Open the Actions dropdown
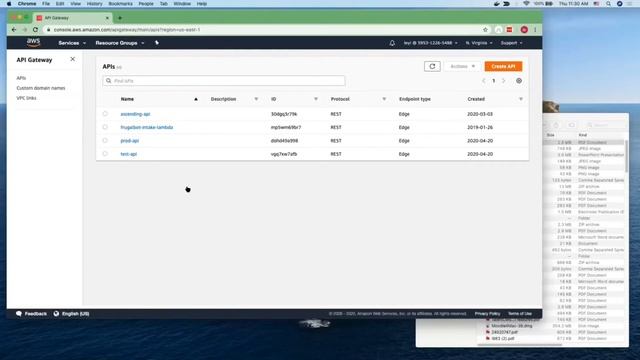 coord(462,66)
